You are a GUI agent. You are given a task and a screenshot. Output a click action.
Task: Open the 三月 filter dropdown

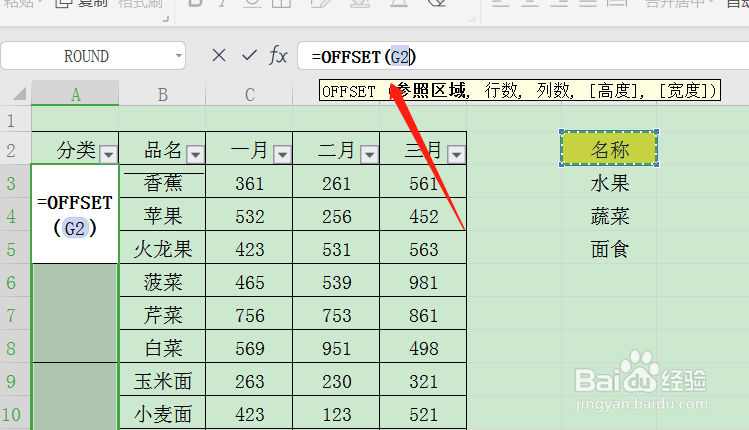click(x=456, y=154)
